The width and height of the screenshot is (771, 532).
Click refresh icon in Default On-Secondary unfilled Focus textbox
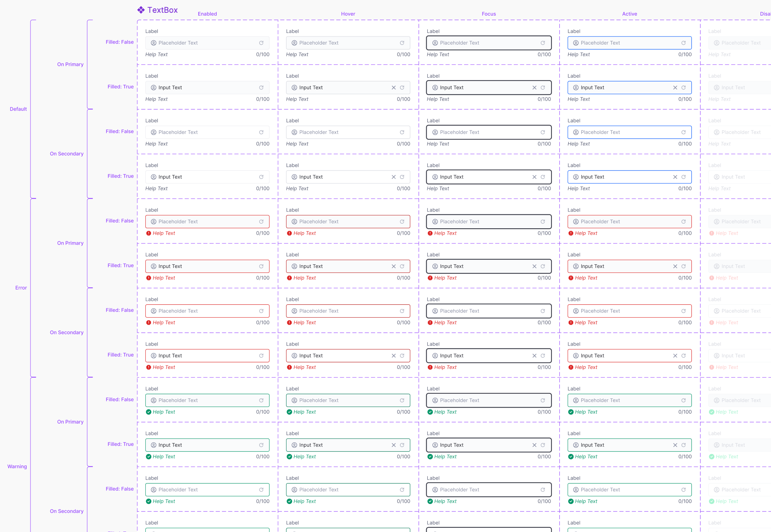pyautogui.click(x=543, y=132)
